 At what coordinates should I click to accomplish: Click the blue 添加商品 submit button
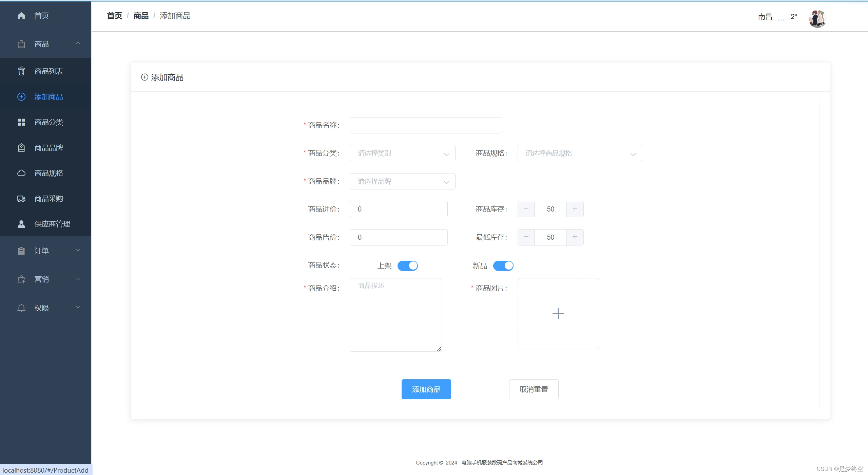click(x=426, y=389)
